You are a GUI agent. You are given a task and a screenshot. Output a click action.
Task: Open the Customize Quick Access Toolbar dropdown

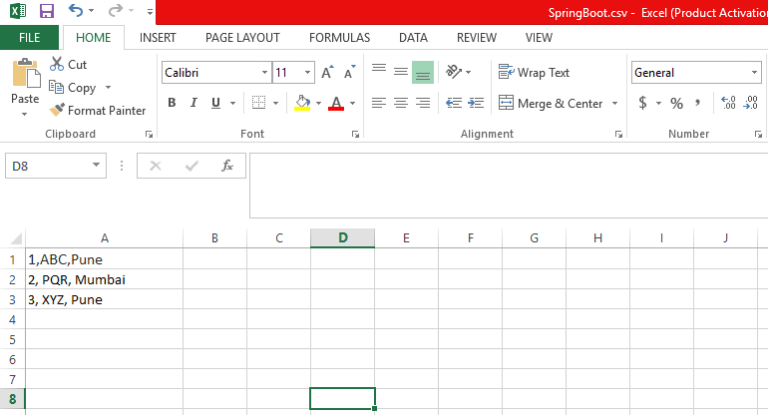click(150, 11)
